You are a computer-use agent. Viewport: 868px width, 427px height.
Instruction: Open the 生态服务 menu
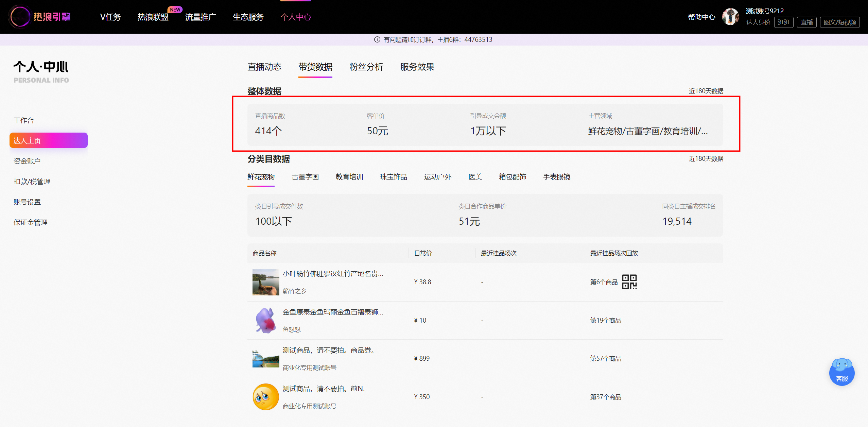coord(248,17)
